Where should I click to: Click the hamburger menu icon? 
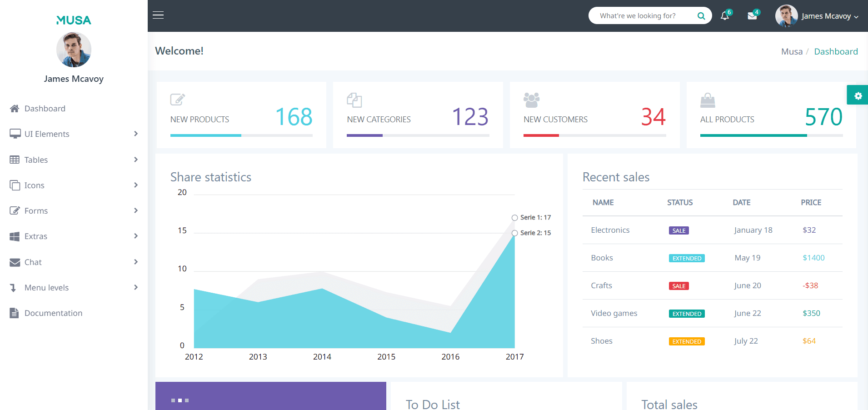(x=158, y=15)
